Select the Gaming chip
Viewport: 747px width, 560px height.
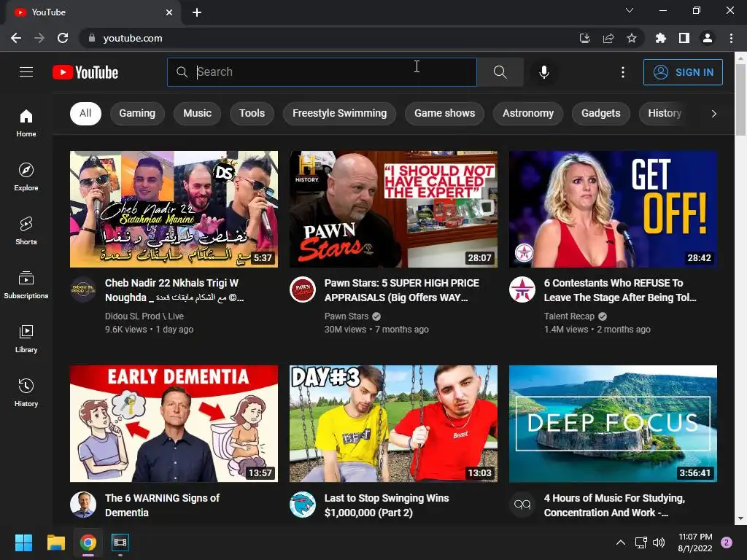(x=137, y=113)
